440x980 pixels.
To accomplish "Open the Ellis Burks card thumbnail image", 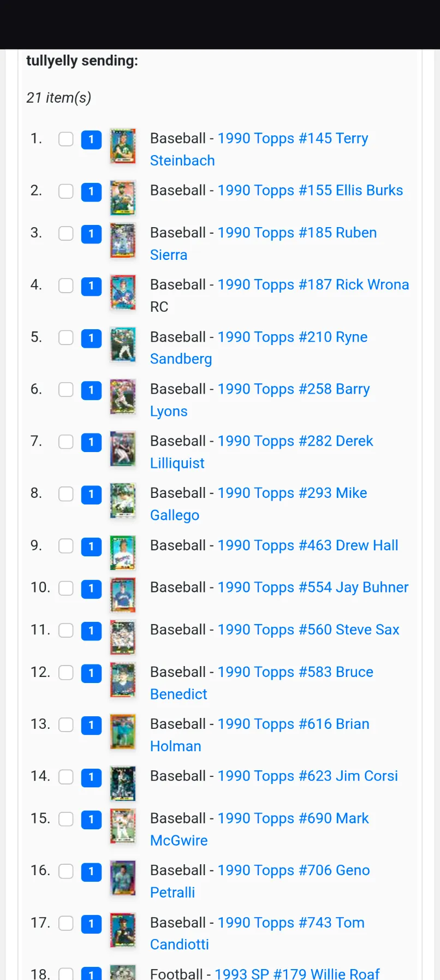I will pos(123,198).
